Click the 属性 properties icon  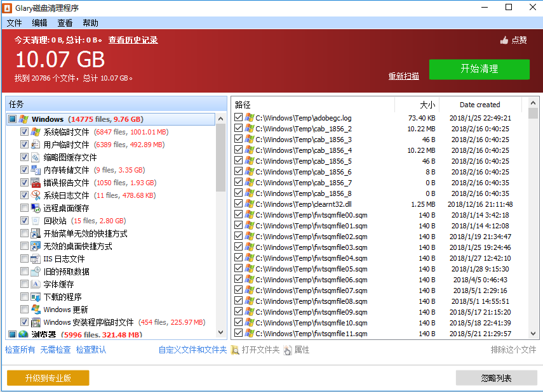click(288, 350)
